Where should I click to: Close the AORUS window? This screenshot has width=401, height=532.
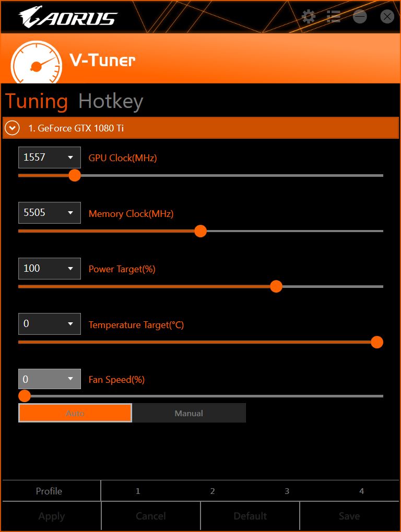coord(387,16)
